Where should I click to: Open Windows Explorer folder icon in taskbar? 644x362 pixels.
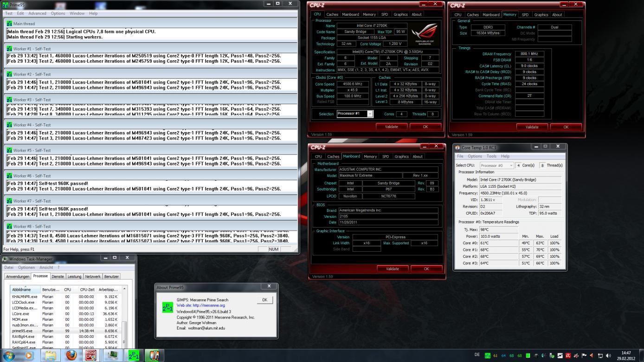pos(50,356)
